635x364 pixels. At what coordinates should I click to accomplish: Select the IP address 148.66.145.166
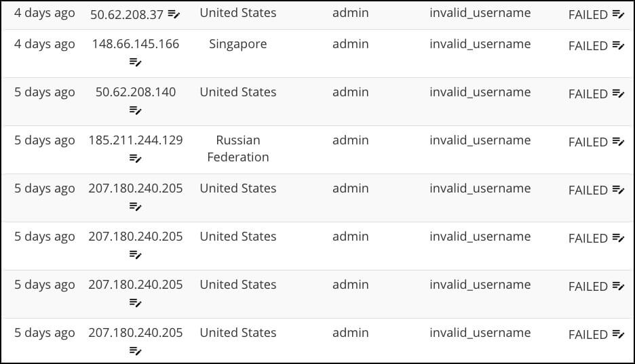[136, 44]
